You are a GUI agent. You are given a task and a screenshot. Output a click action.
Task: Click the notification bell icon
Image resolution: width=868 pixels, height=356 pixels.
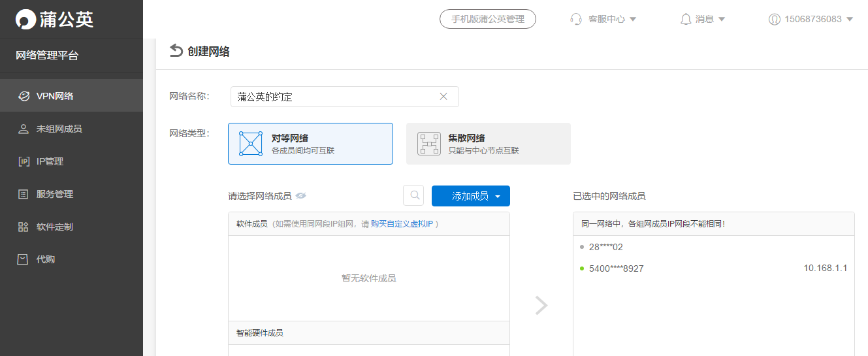686,19
